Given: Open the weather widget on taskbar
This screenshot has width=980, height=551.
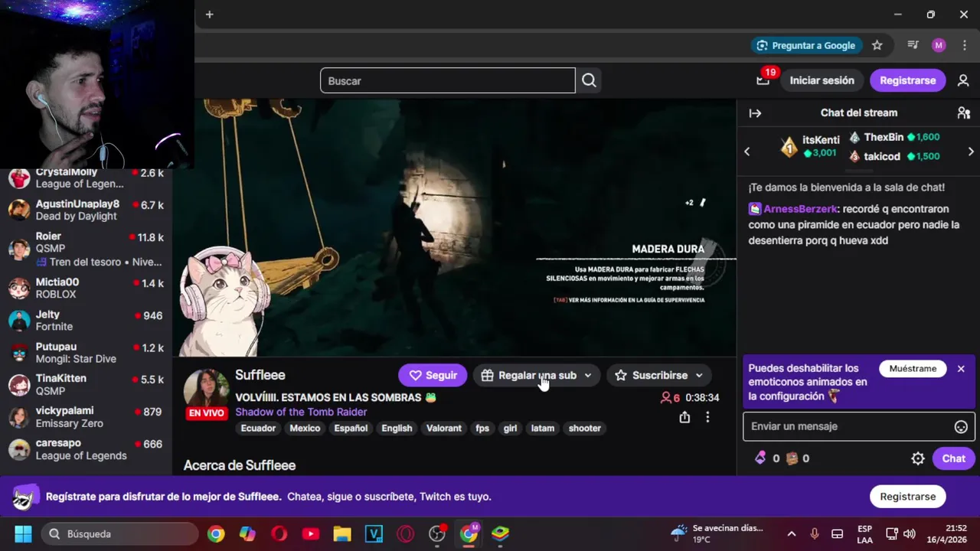Looking at the screenshot, I should point(717,533).
